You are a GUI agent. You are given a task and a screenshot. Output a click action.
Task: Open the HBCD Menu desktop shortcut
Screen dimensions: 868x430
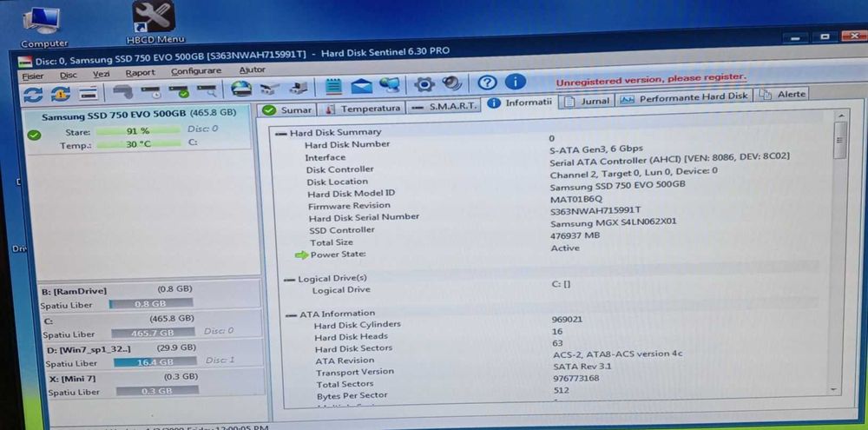[x=155, y=23]
